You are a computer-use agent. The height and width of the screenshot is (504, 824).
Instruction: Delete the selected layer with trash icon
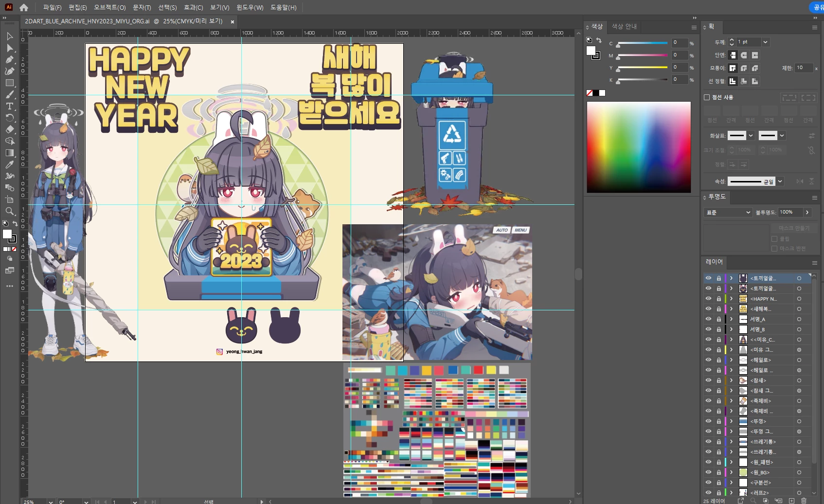coord(804,501)
